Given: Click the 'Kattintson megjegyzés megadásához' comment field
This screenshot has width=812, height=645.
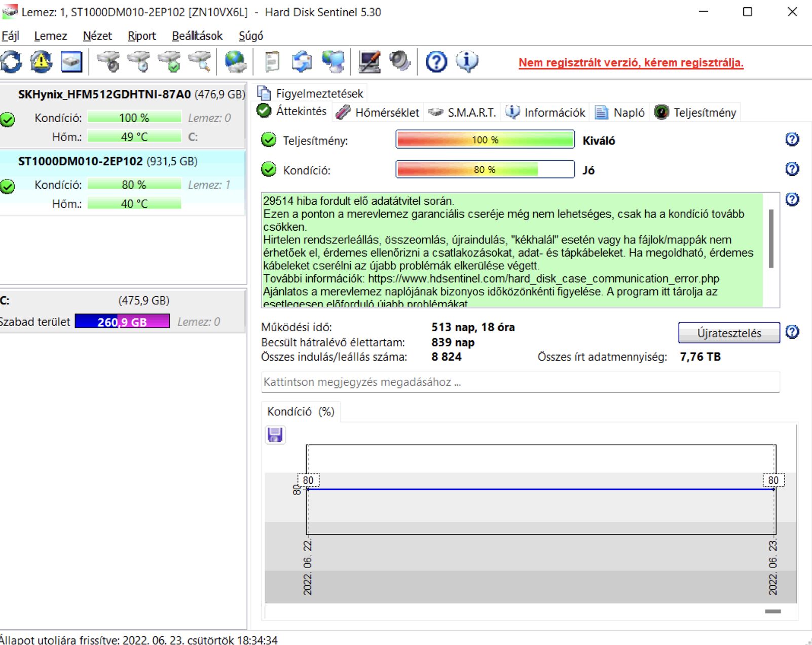Looking at the screenshot, I should 520,382.
